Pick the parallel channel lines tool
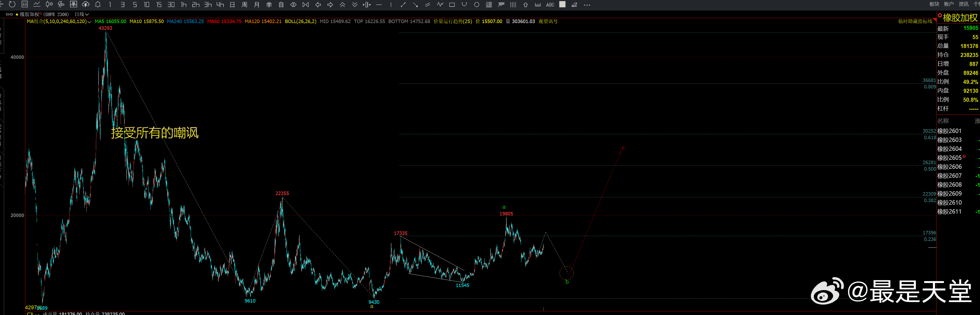Screen dimensions: 980x315 click(x=428, y=5)
